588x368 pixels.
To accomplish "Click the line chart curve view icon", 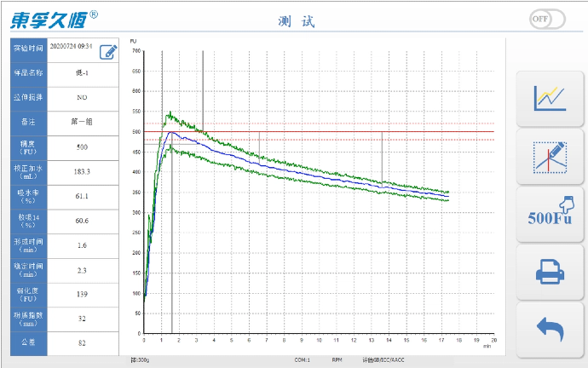I will pyautogui.click(x=550, y=98).
